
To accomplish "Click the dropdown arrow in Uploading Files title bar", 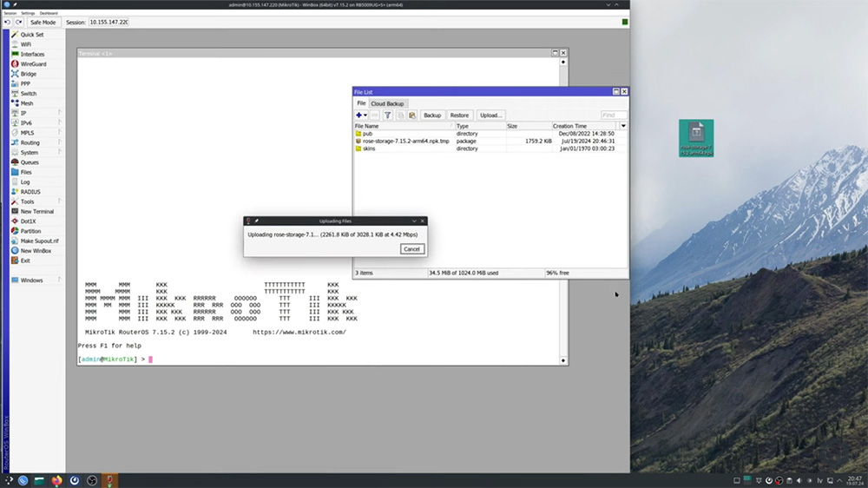I will 414,221.
